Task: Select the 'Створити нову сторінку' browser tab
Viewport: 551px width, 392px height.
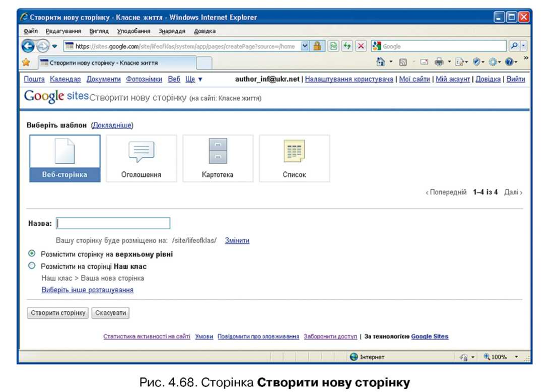Action: coord(116,63)
